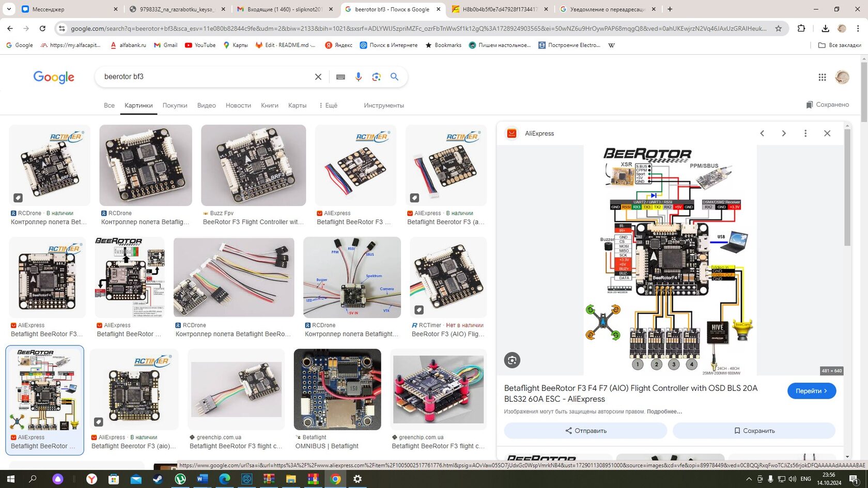Go to the Google homepage logo
The height and width of the screenshot is (488, 868).
(54, 77)
